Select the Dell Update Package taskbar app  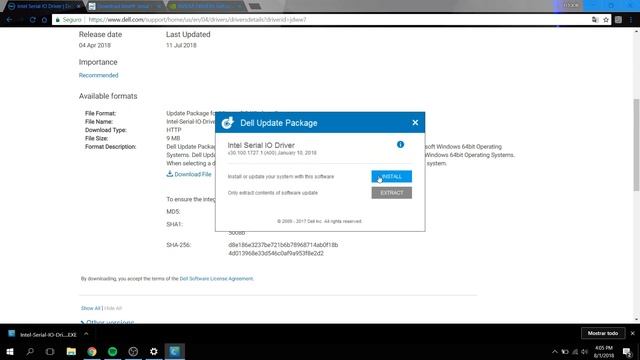174,351
